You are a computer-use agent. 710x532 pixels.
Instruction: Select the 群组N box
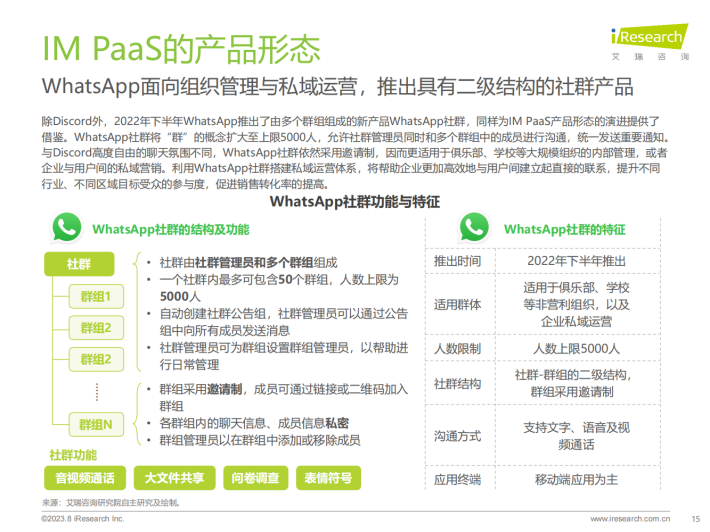pos(96,425)
